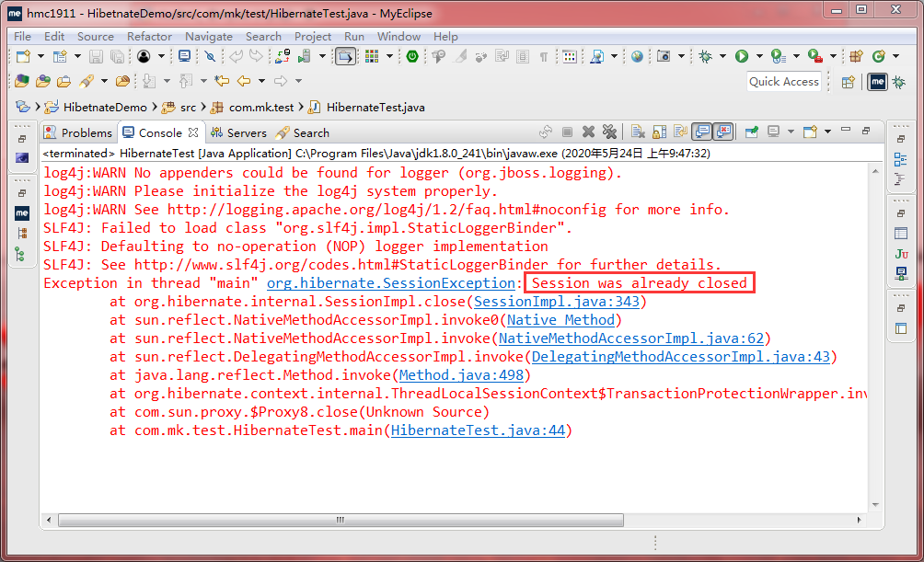The image size is (924, 562).
Task: Click the black user profile icon in toolbar
Action: pyautogui.click(x=144, y=56)
